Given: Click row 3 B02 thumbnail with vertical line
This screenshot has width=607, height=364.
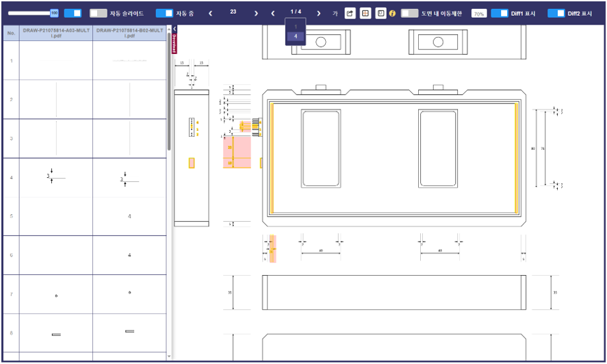Looking at the screenshot, I should pos(130,139).
